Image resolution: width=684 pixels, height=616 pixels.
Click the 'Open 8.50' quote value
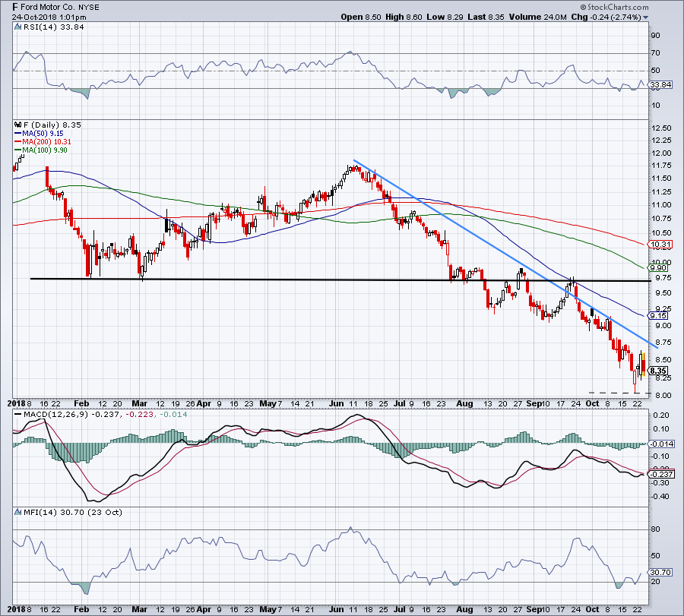click(361, 17)
